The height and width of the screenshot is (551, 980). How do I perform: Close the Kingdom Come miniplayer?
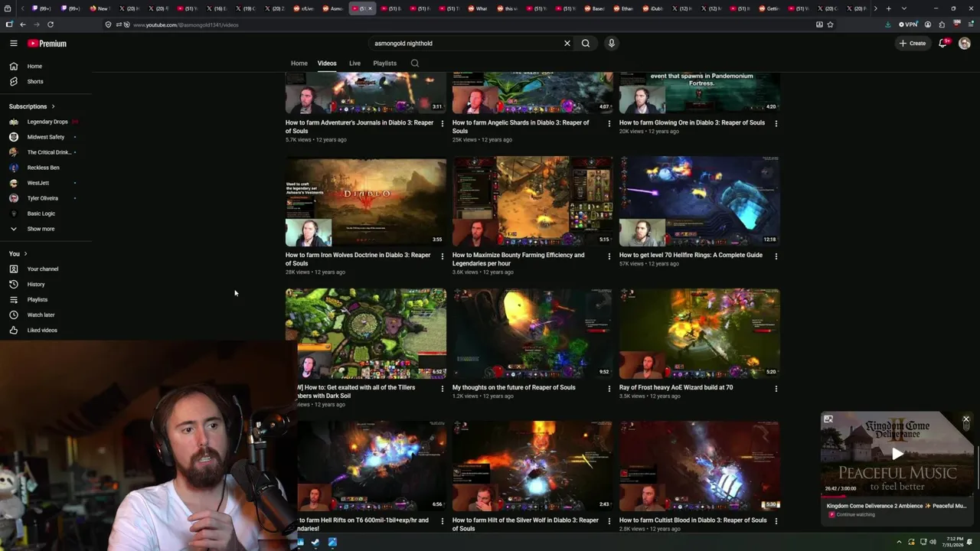[966, 419]
